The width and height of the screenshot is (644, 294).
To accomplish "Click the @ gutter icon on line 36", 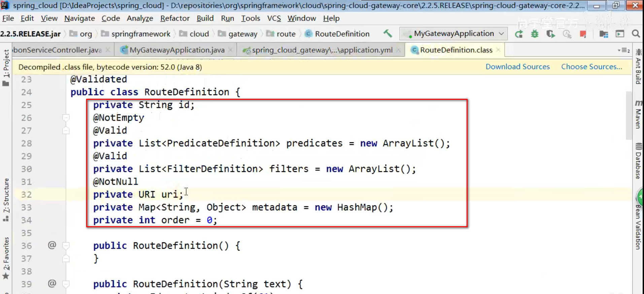I will pyautogui.click(x=52, y=245).
